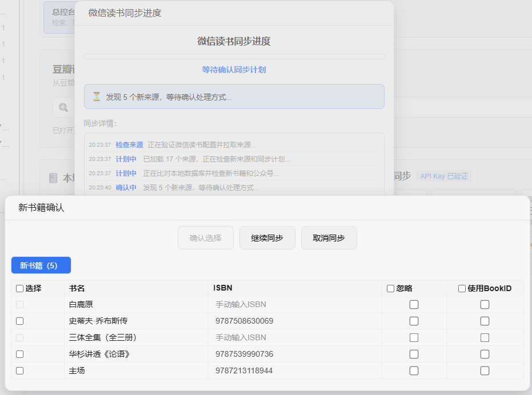Image resolution: width=532 pixels, height=395 pixels.
Task: Click the 确认选择 button
Action: [206, 237]
